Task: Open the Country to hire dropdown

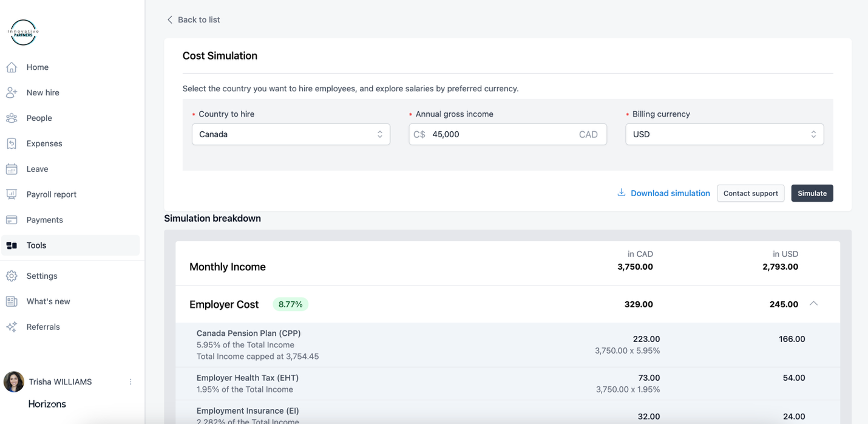Action: (x=291, y=134)
